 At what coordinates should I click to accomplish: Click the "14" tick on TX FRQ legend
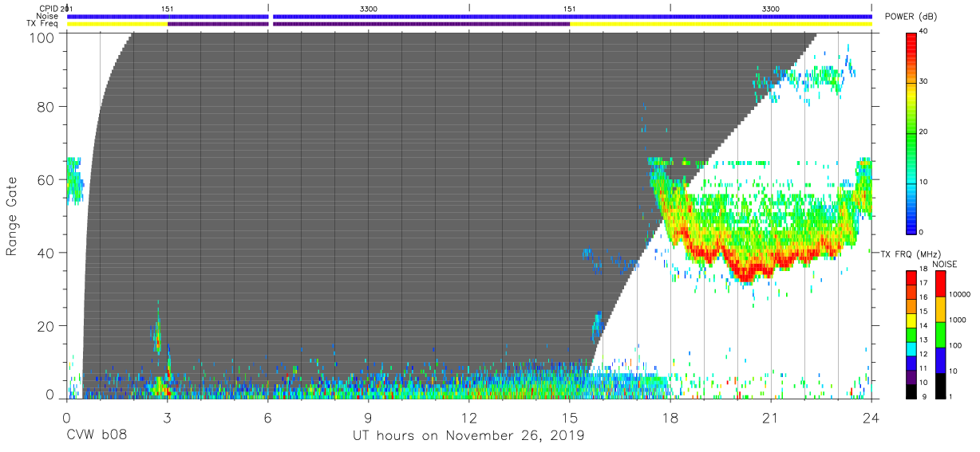coord(923,326)
